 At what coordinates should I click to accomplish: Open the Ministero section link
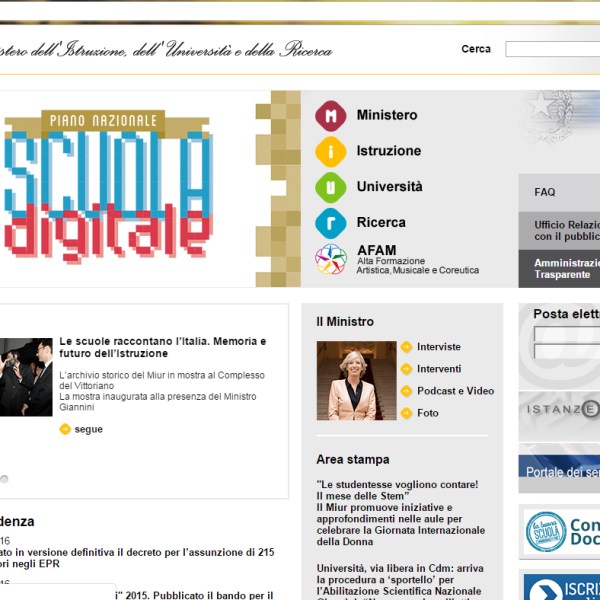tap(387, 115)
